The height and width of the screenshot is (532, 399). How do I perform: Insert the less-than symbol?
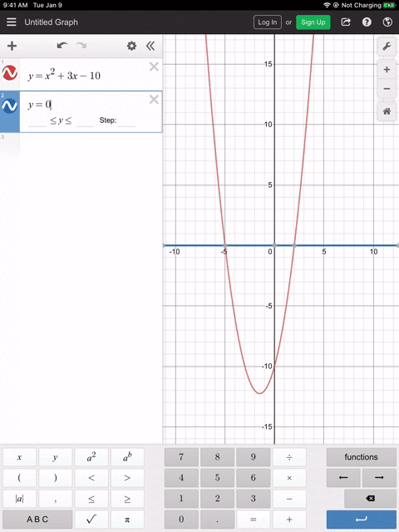[91, 478]
